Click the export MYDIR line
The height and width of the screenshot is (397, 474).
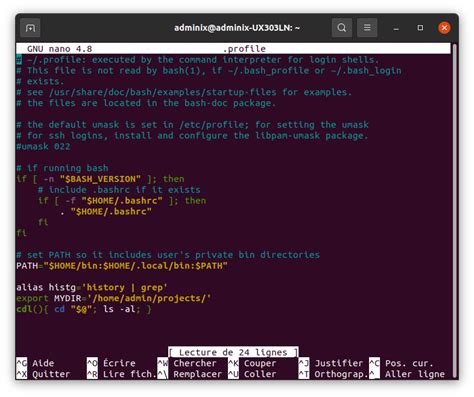coord(114,298)
